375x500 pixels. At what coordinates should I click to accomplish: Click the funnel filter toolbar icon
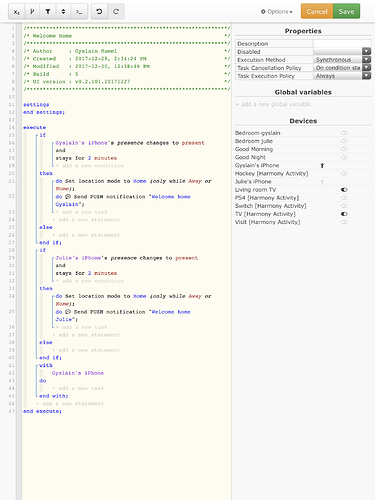(48, 12)
